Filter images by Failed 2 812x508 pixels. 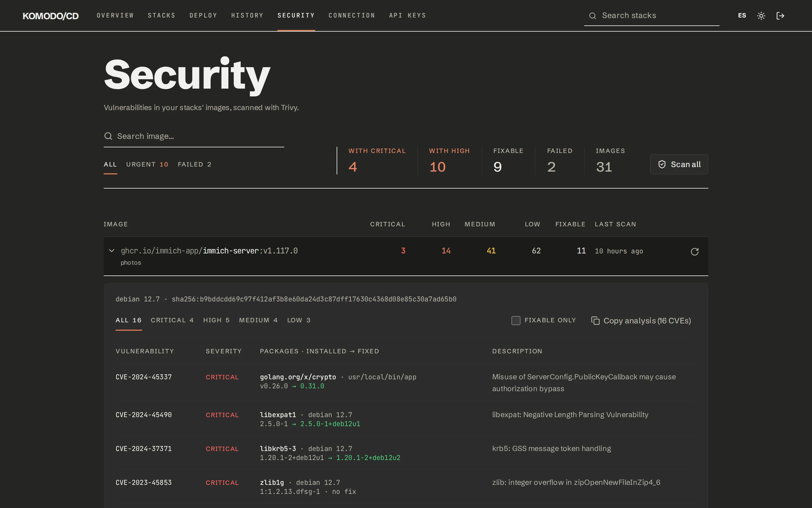[194, 164]
